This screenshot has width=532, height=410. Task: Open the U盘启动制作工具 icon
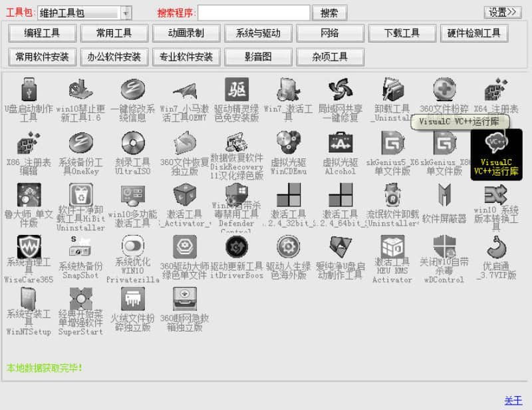click(29, 99)
